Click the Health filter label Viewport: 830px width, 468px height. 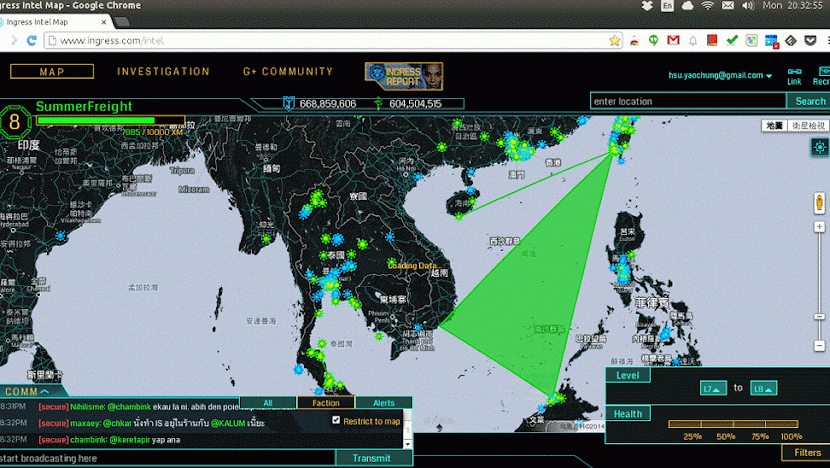pyautogui.click(x=628, y=414)
